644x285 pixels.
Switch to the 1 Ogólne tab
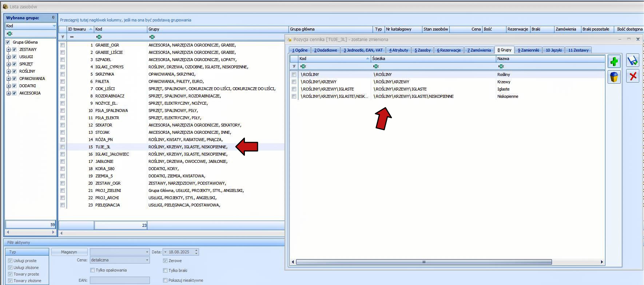pyautogui.click(x=300, y=50)
